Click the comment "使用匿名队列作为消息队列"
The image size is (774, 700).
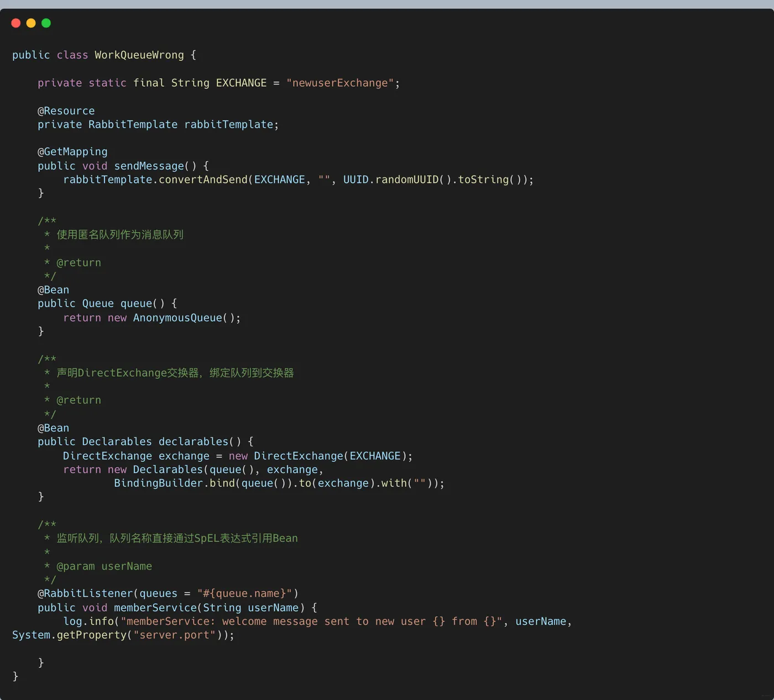click(120, 235)
